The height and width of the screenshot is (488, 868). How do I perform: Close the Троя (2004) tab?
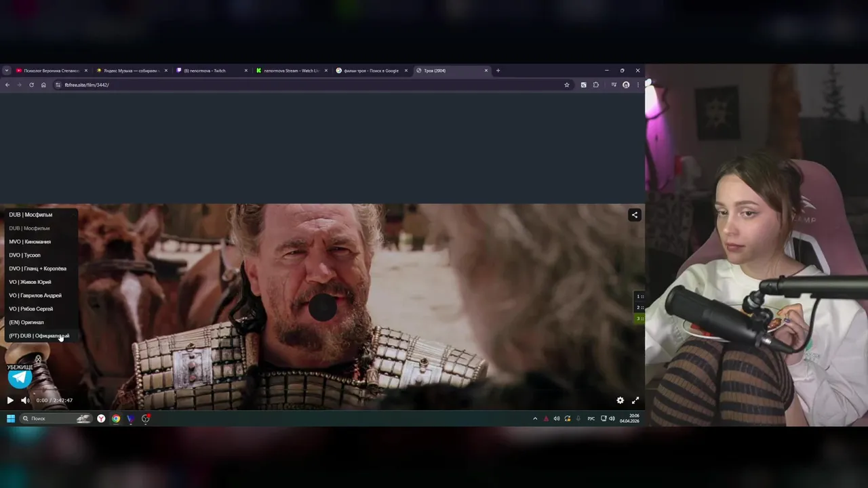coord(486,70)
